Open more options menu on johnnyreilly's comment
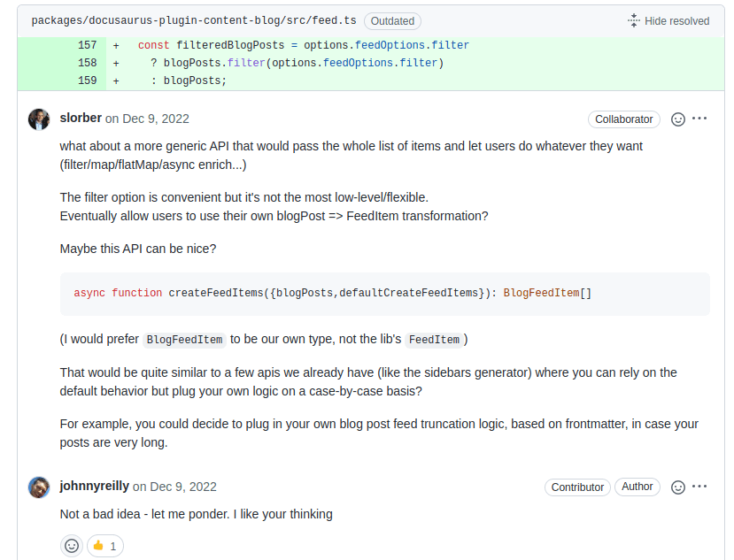The height and width of the screenshot is (560, 734). (x=699, y=487)
